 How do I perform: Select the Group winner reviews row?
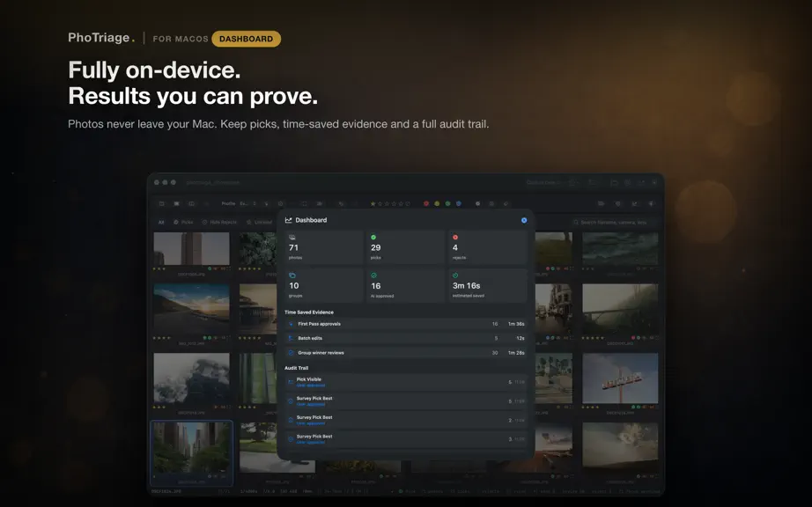405,353
